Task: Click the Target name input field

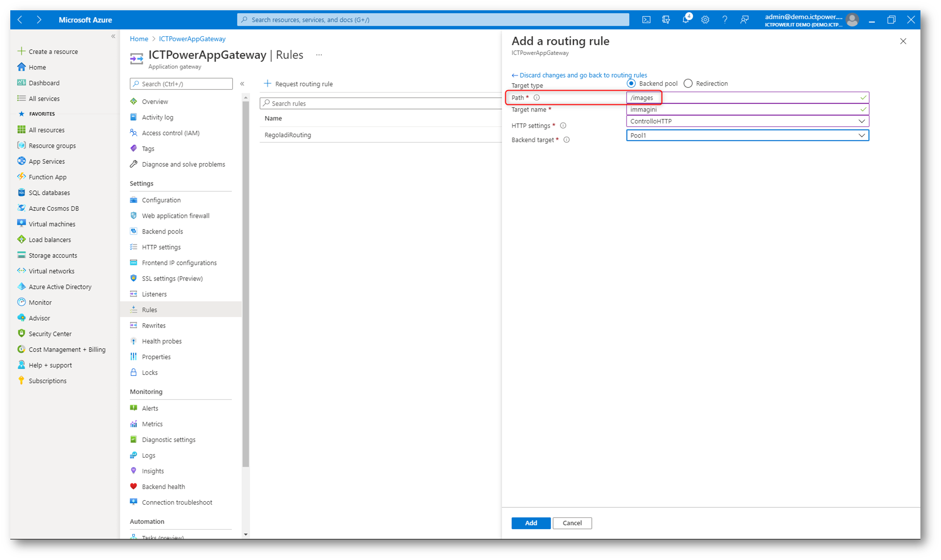Action: pos(748,109)
